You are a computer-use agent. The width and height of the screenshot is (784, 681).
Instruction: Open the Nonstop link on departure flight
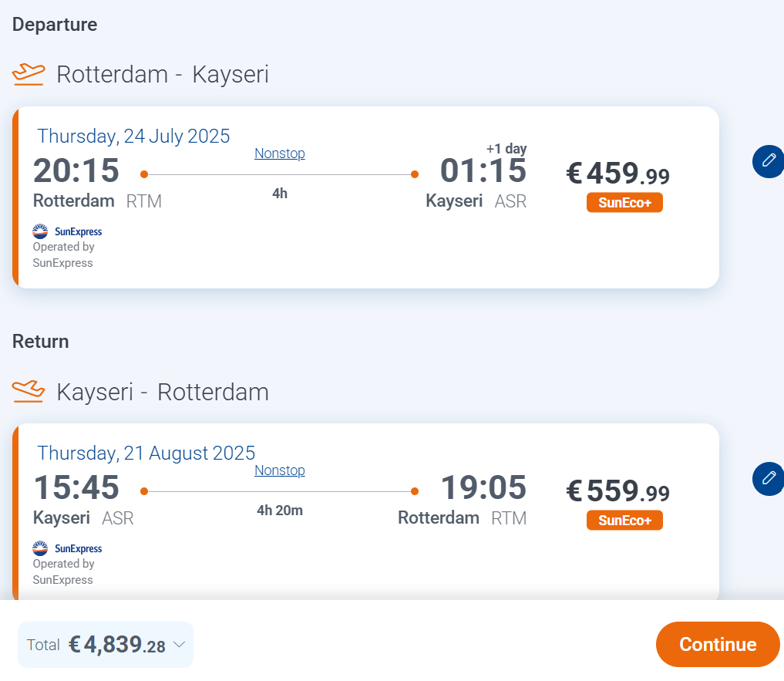pyautogui.click(x=280, y=153)
